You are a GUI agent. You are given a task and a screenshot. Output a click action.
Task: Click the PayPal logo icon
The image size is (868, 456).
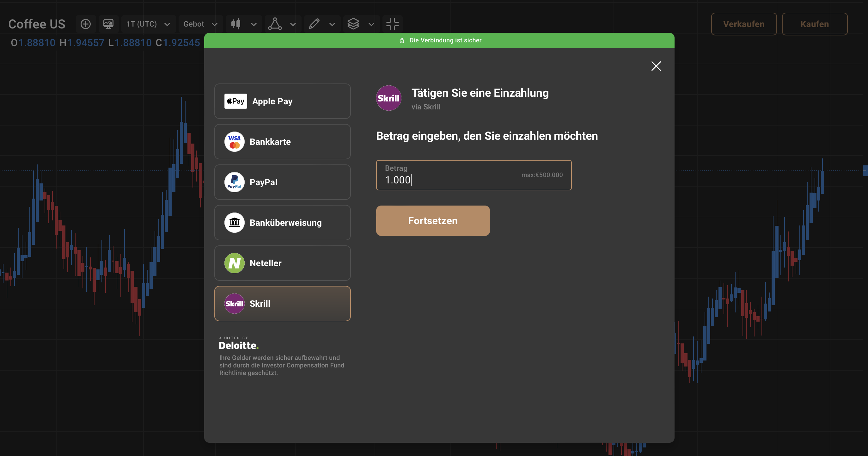coord(235,182)
